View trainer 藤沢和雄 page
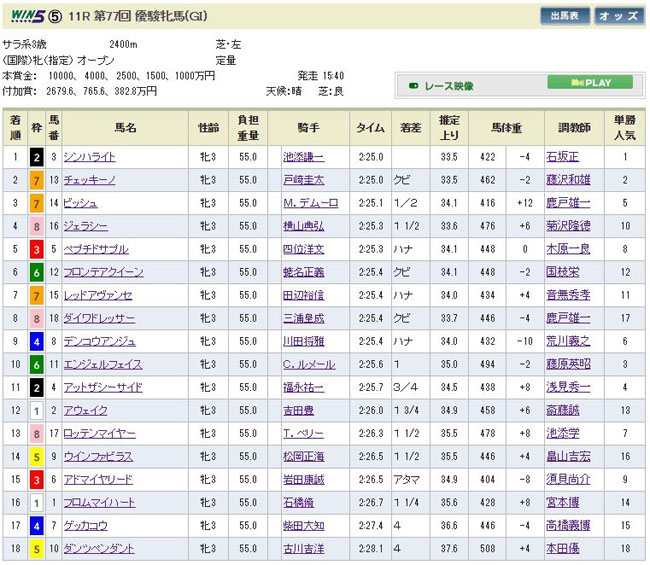The width and height of the screenshot is (650, 565). pos(568,180)
